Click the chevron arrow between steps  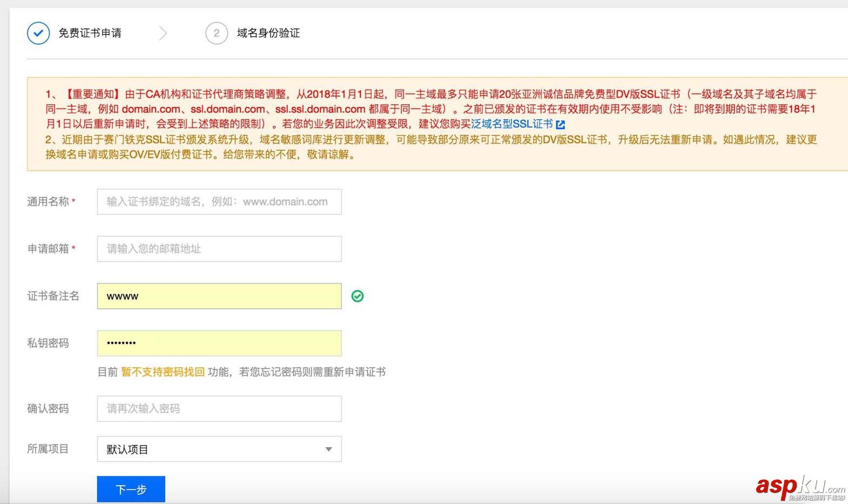(163, 33)
